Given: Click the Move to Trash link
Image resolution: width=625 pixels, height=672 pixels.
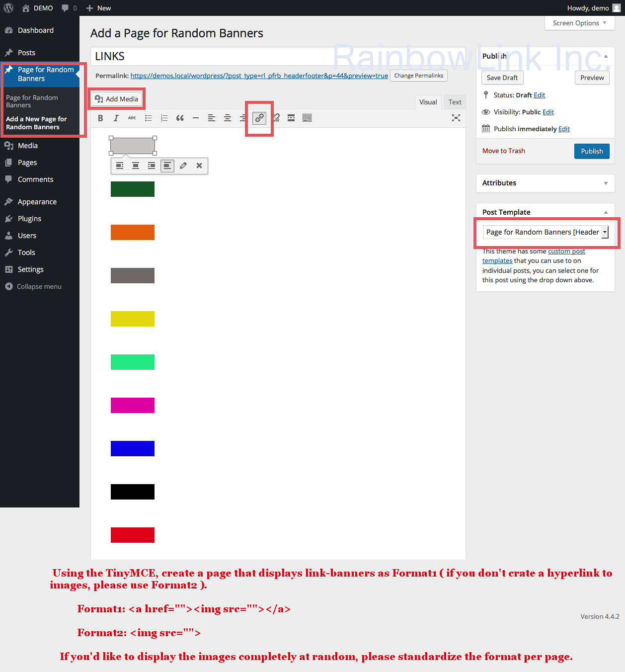Looking at the screenshot, I should click(x=504, y=151).
